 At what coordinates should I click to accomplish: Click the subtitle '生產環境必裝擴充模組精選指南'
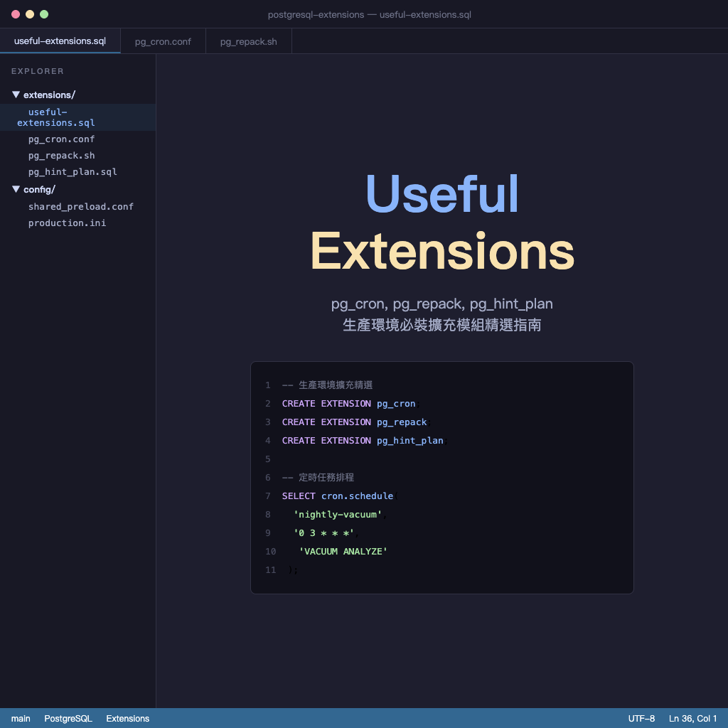[442, 325]
